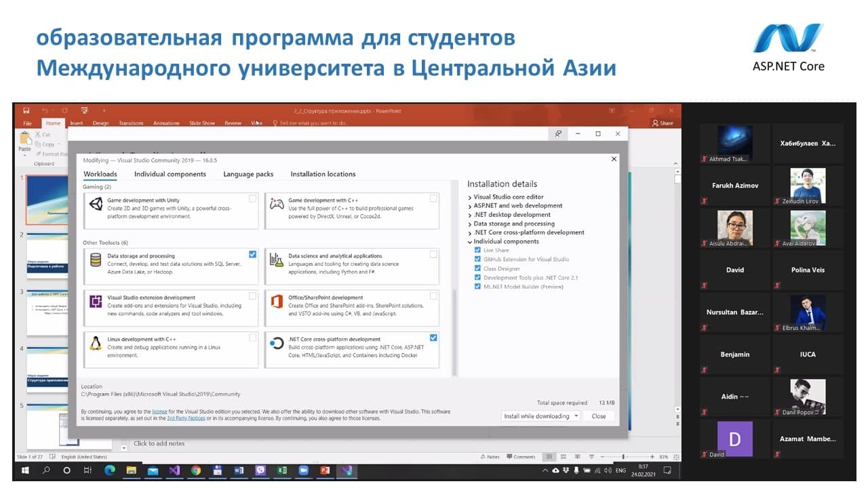Click the Save icon in PowerPoint quick access toolbar
The image size is (868, 488).
[26, 110]
